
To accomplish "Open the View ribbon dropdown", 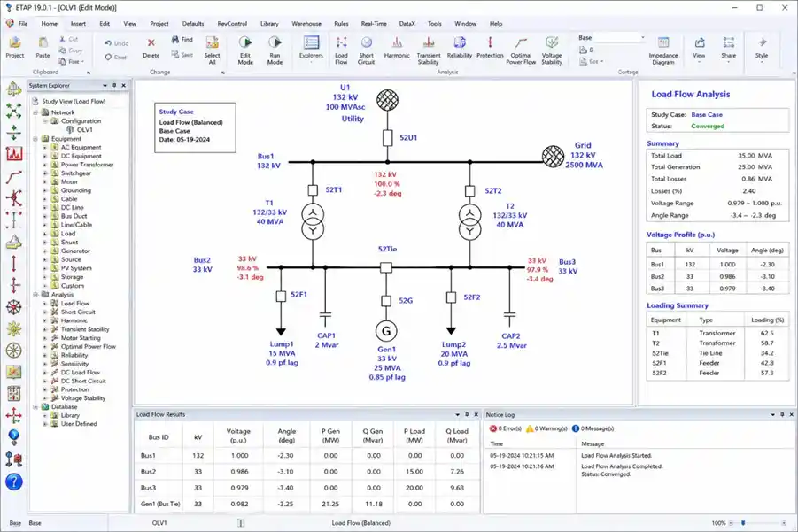I will click(x=699, y=49).
